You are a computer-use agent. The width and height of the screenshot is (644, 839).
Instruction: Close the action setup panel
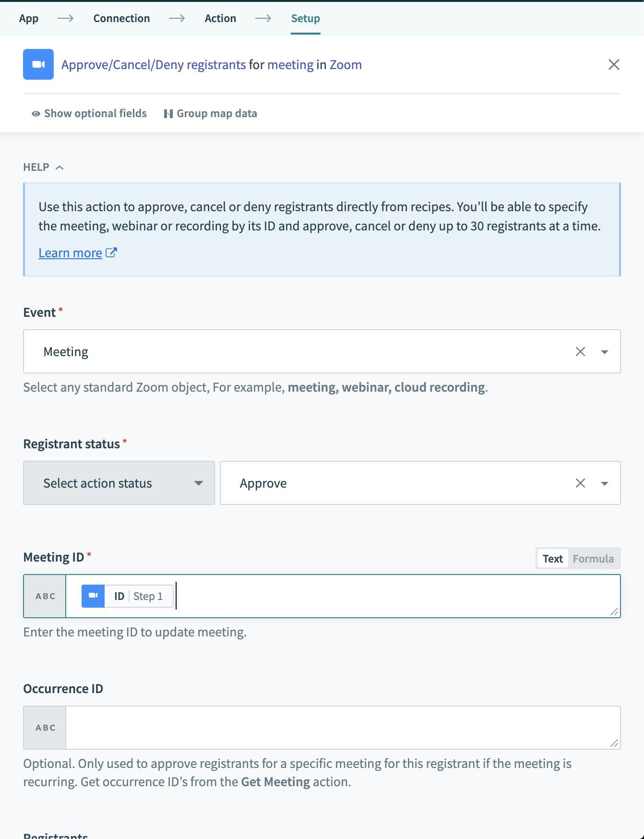pos(614,64)
